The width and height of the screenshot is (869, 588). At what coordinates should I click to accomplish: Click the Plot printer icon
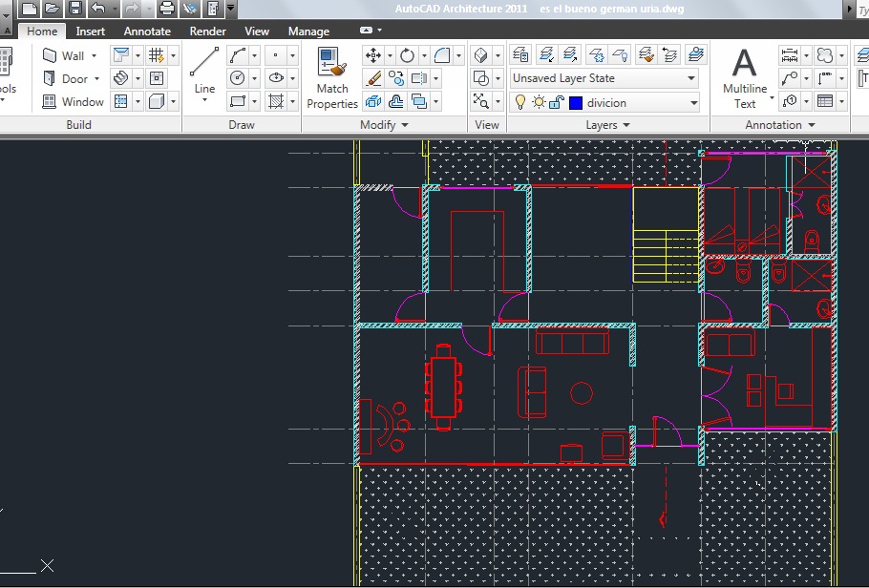166,8
